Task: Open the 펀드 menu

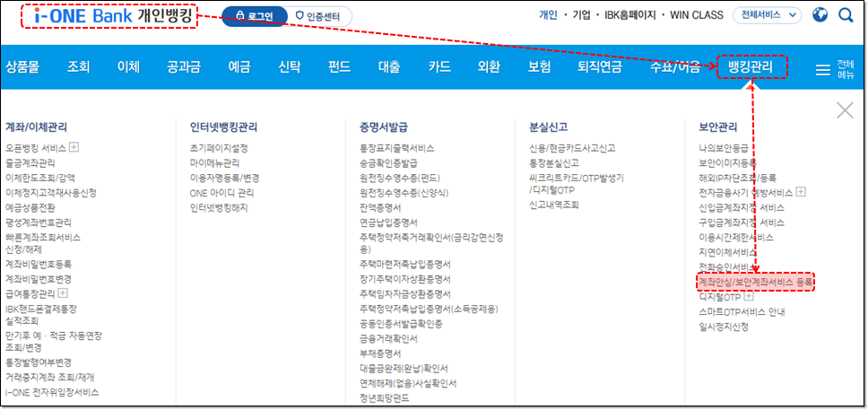Action: pos(339,67)
